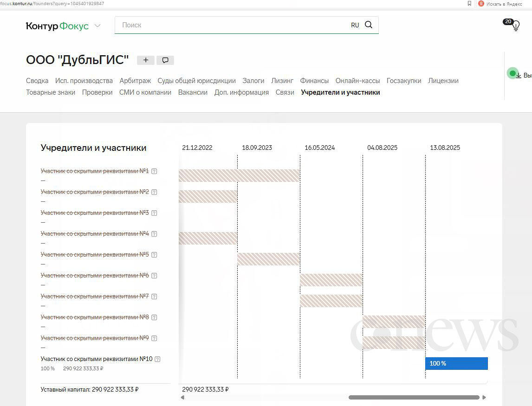
Task: Click Участник со скрытыми реквизитами №9
Action: 95,338
